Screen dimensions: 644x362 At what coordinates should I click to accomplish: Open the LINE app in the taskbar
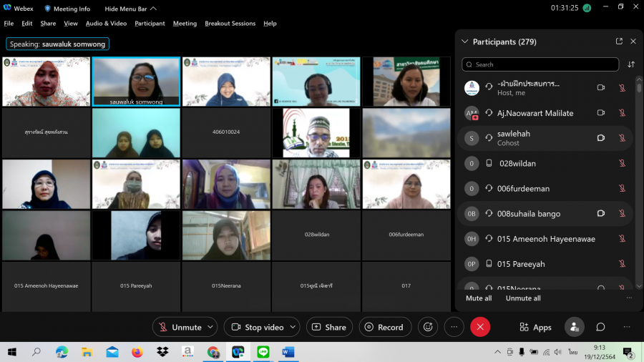[263, 352]
